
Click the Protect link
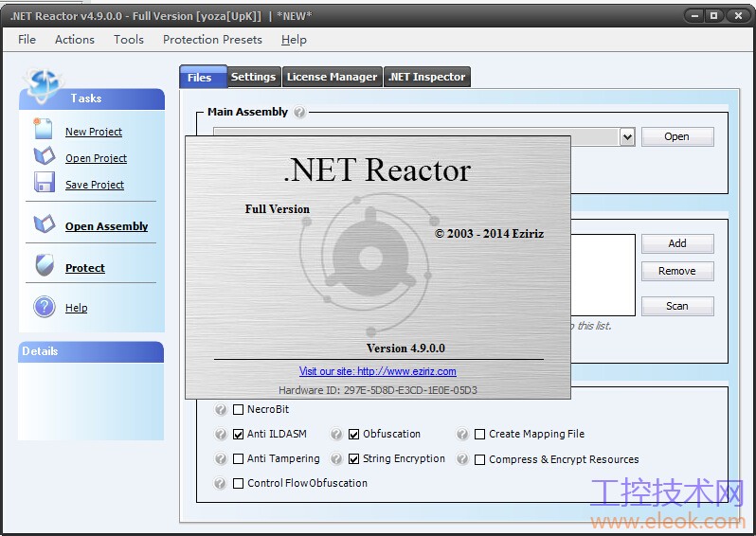pos(85,267)
